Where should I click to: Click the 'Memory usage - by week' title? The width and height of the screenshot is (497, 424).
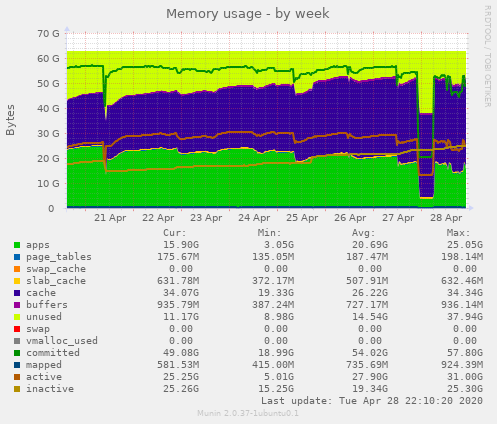(248, 14)
